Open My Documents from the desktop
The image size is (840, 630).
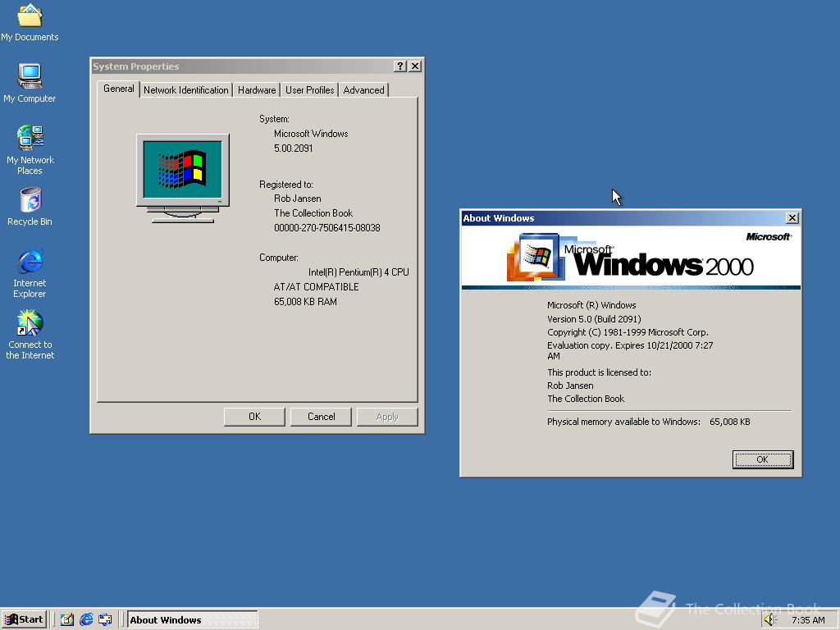(30, 18)
